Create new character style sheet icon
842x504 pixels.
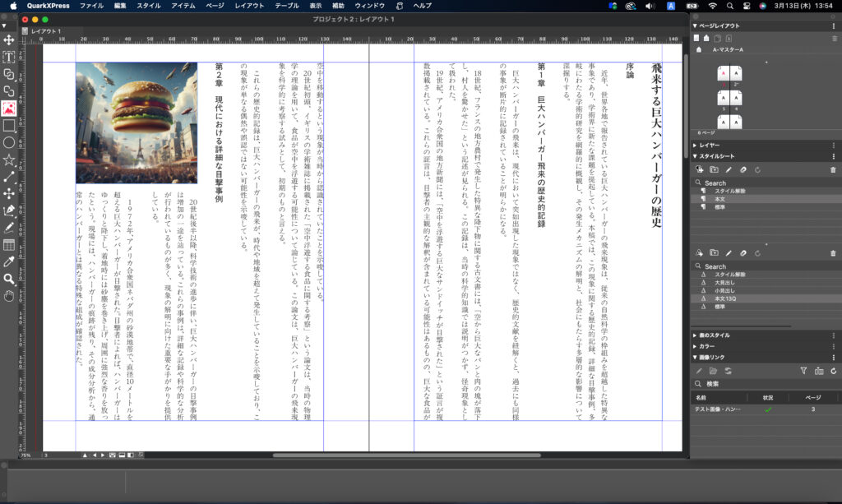699,252
